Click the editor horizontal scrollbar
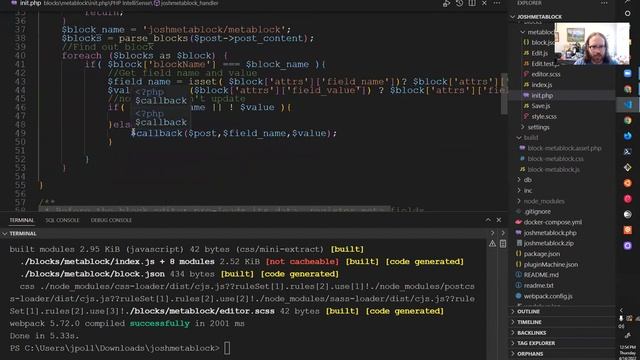 click(x=214, y=209)
